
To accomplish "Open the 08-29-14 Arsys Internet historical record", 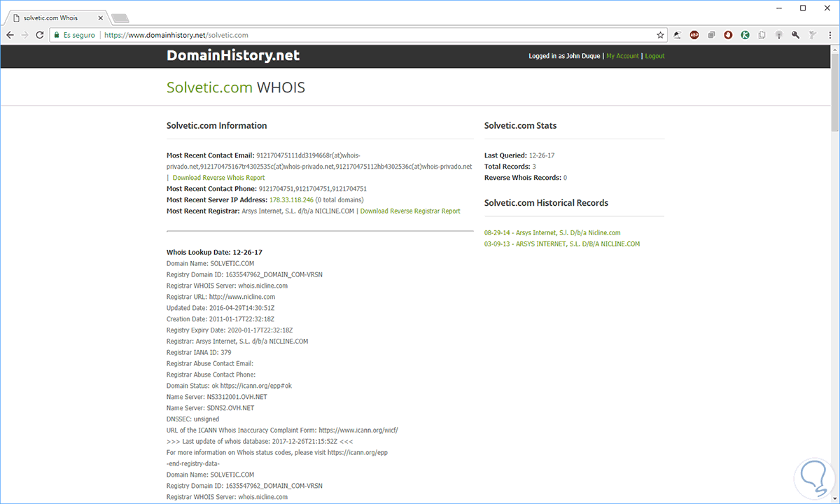I will [x=552, y=233].
